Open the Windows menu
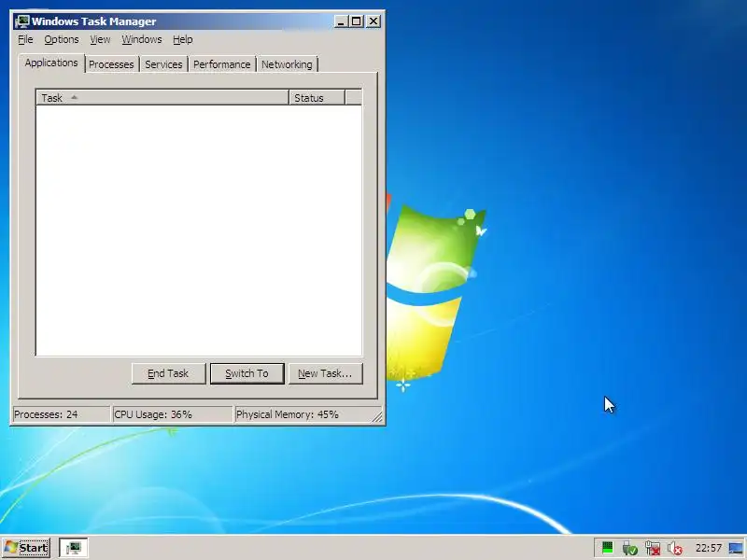The image size is (747, 560). point(142,39)
